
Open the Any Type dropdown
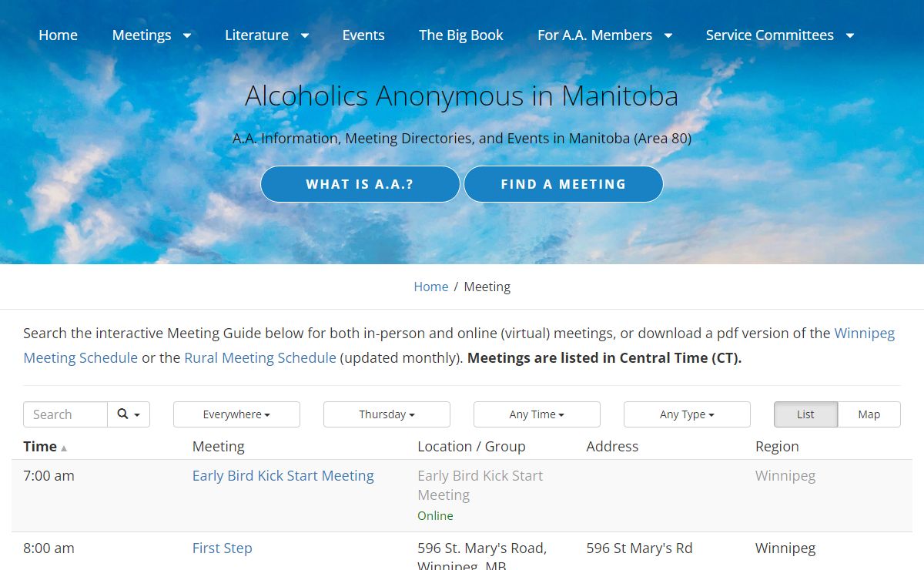[687, 414]
